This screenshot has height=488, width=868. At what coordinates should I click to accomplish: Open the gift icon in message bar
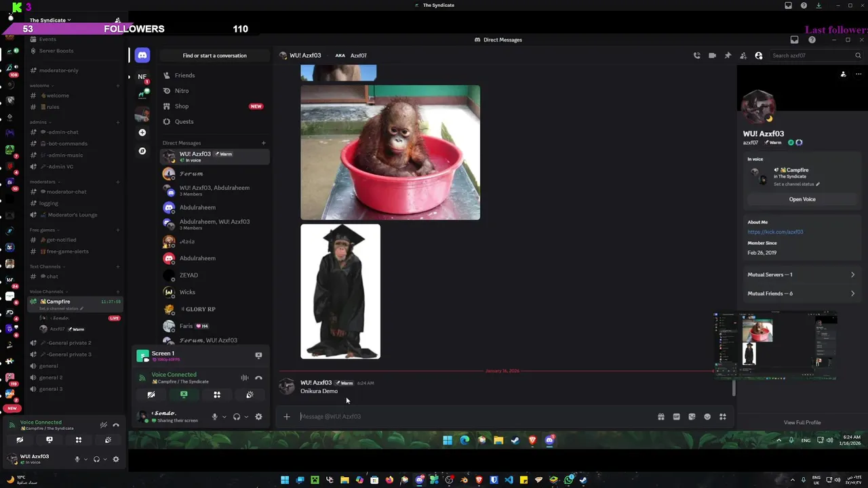[x=661, y=417]
